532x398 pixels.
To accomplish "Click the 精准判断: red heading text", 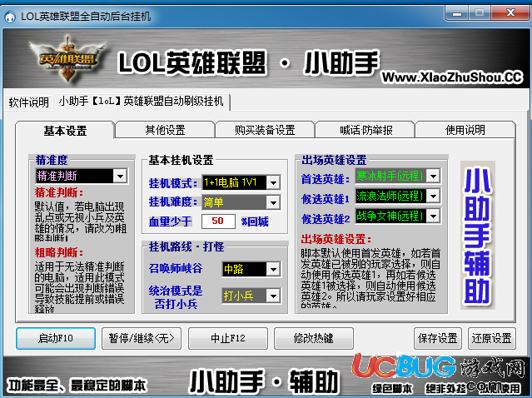I will tap(59, 192).
